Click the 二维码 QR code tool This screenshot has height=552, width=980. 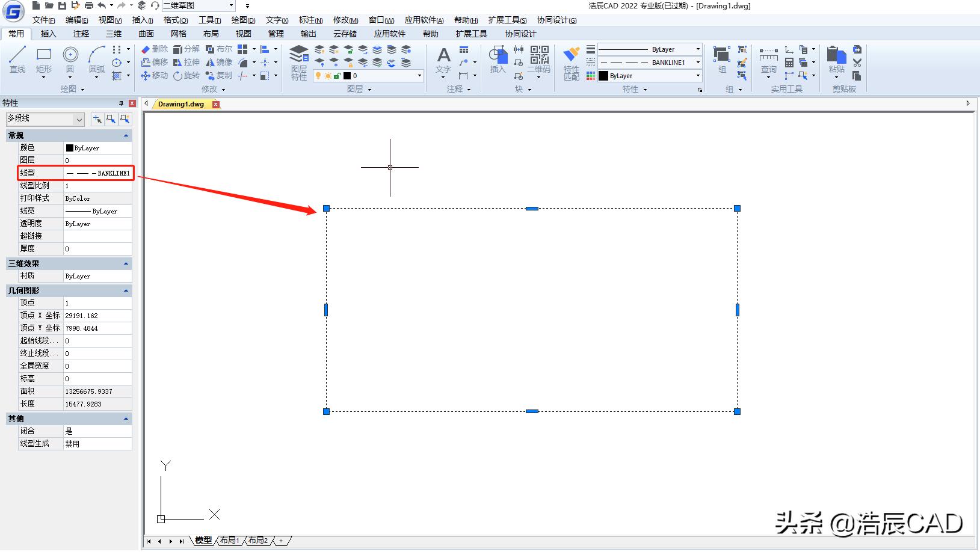[x=539, y=60]
